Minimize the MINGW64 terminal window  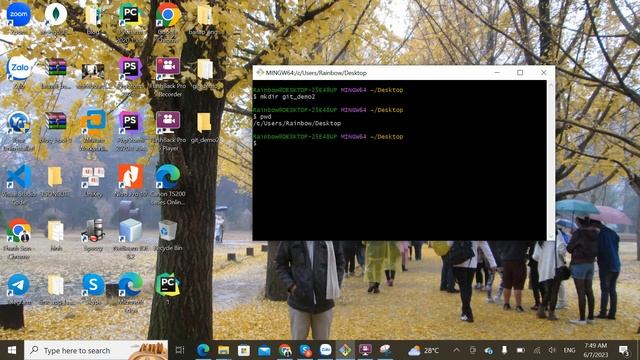click(x=497, y=73)
